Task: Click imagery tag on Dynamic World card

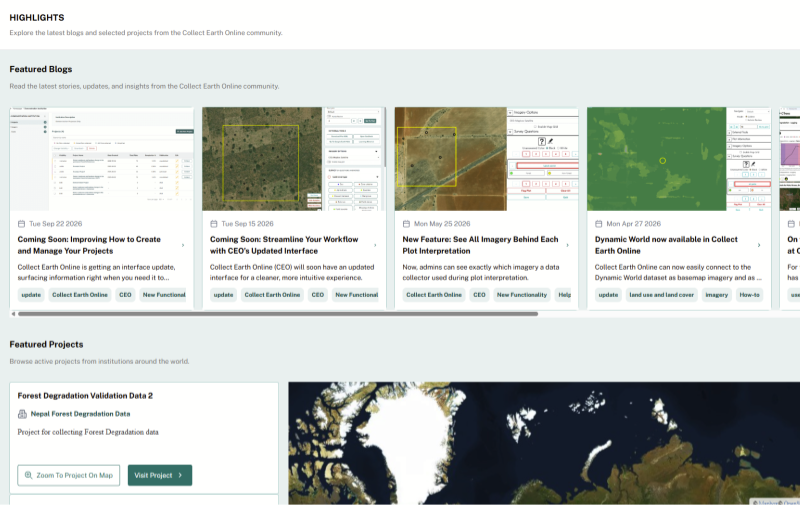Action: pyautogui.click(x=717, y=295)
